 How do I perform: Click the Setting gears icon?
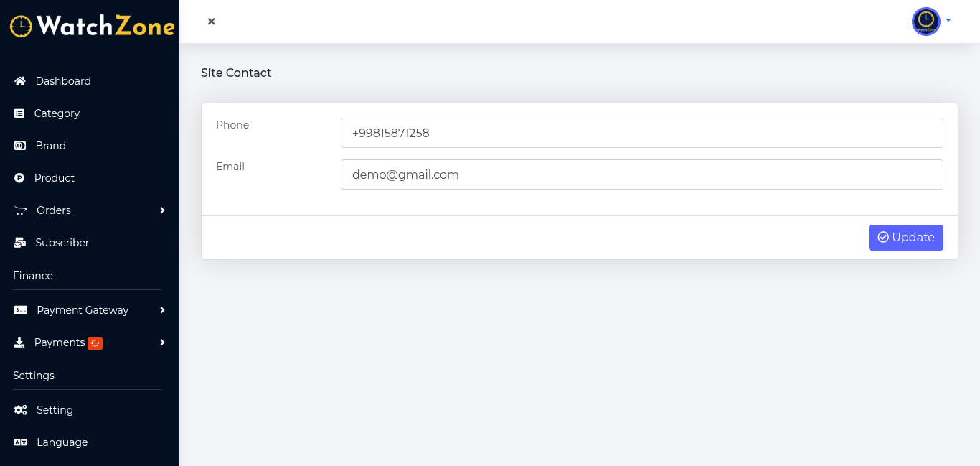(21, 410)
